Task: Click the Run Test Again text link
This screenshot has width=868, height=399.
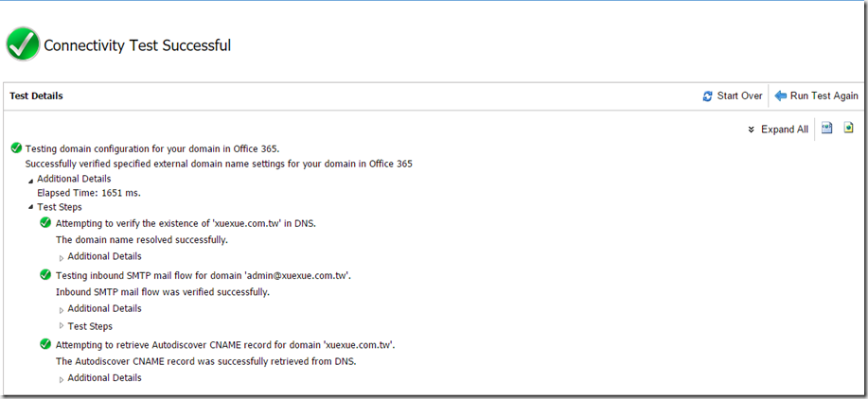Action: (824, 96)
